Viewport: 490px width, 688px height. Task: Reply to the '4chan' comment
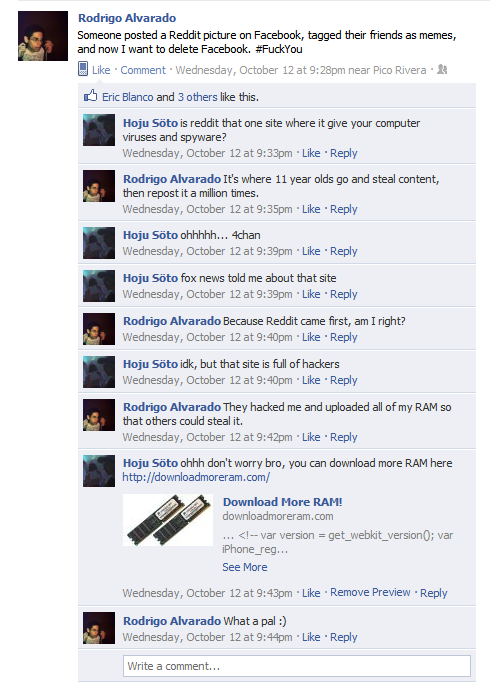pyautogui.click(x=344, y=251)
